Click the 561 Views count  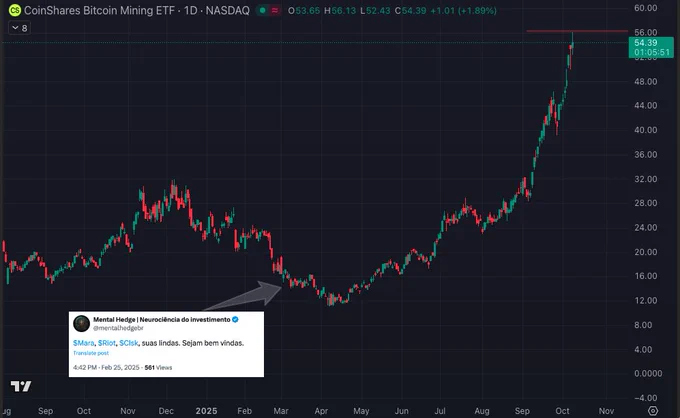coord(158,367)
